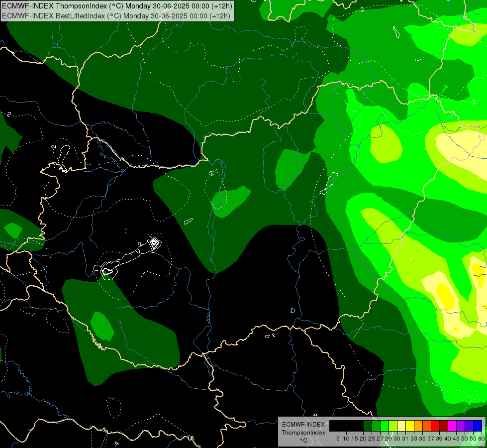The height and width of the screenshot is (448, 487).
Task: Select the indigo 50–55 legend swatch
Action: point(469,426)
